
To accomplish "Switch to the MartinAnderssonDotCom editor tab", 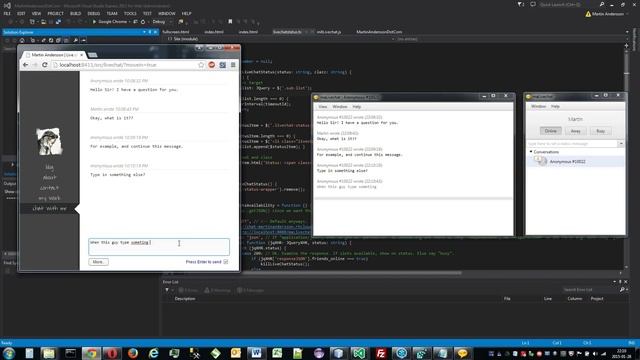I will tap(379, 32).
